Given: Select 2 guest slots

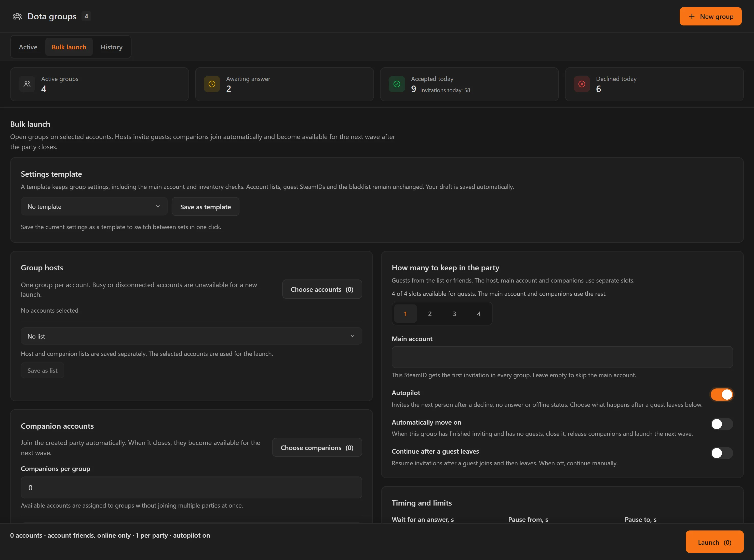Looking at the screenshot, I should point(430,314).
